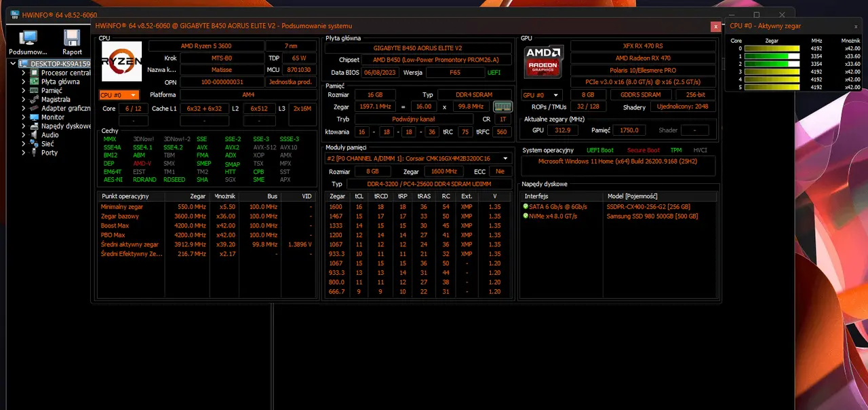Click the AMD-V feature flag
The width and height of the screenshot is (868, 410).
click(142, 164)
